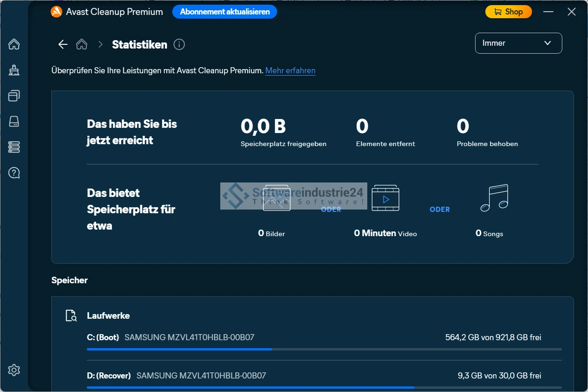Show info icon beside Statistiken title

[x=179, y=44]
